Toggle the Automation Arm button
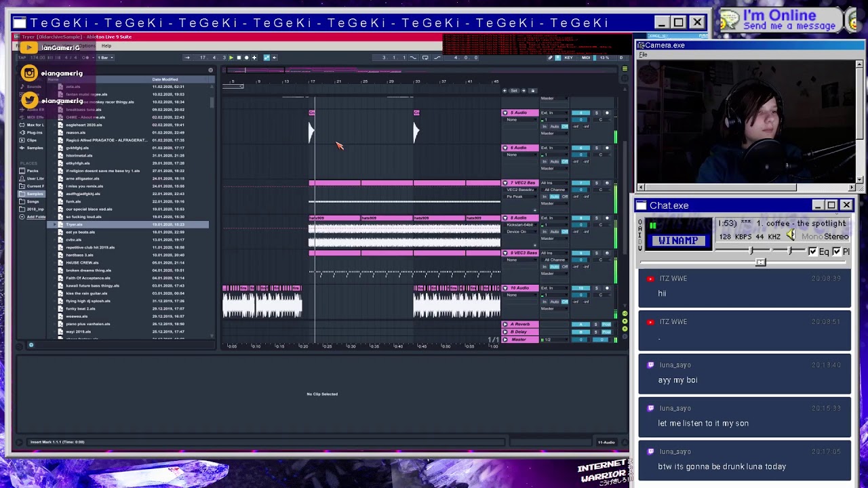Screen dimensions: 868x488 tap(267, 58)
